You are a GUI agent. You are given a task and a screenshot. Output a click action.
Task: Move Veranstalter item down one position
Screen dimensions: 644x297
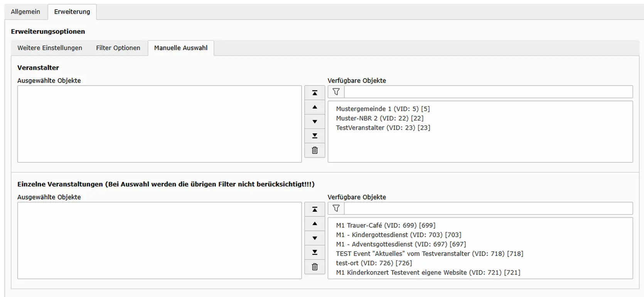[315, 121]
